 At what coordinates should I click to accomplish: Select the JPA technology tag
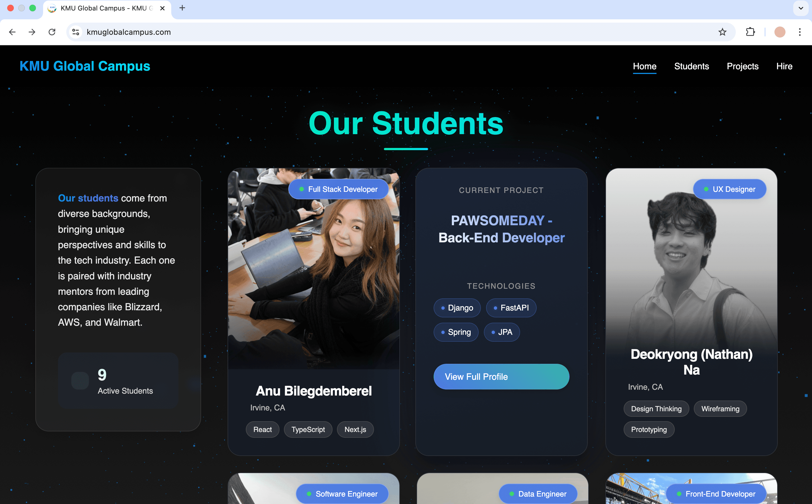[x=502, y=332]
